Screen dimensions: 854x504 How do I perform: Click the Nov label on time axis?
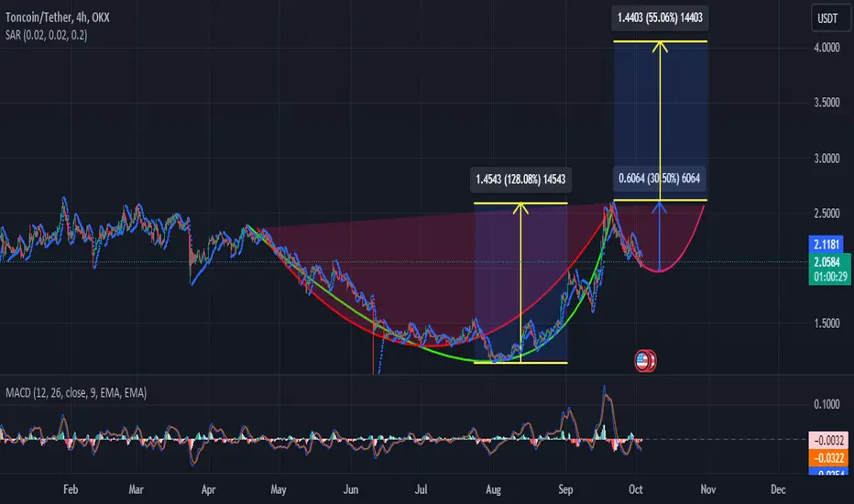tap(708, 489)
